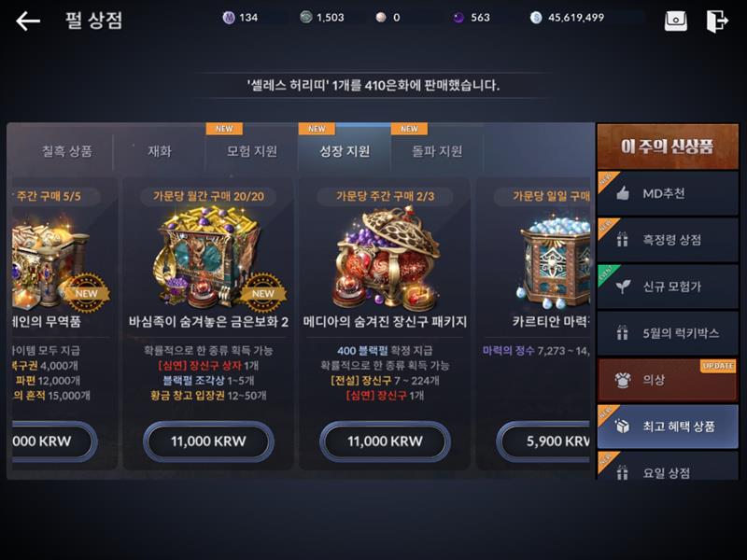
Task: Tap the silver coin currency icon
Action: click(x=536, y=18)
